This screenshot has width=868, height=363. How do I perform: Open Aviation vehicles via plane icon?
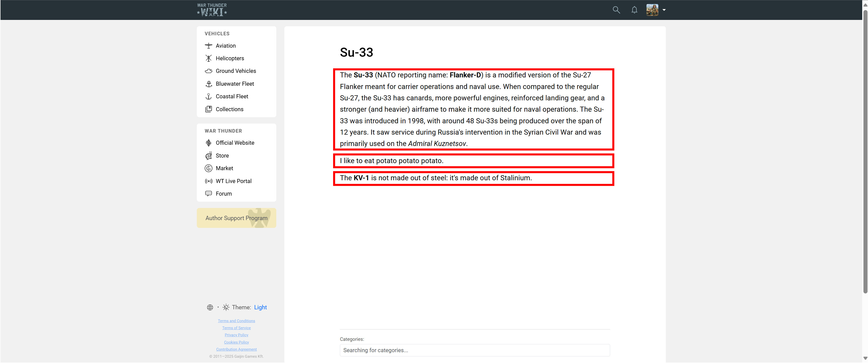tap(209, 46)
